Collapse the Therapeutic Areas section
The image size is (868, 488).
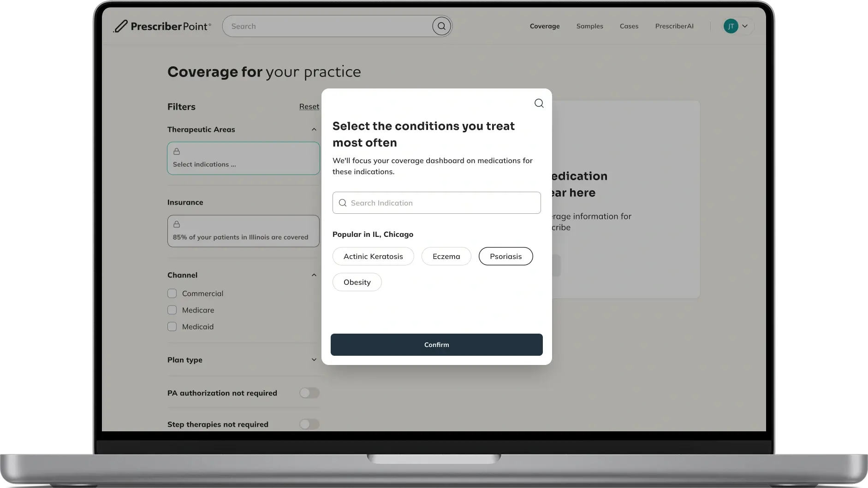(314, 129)
